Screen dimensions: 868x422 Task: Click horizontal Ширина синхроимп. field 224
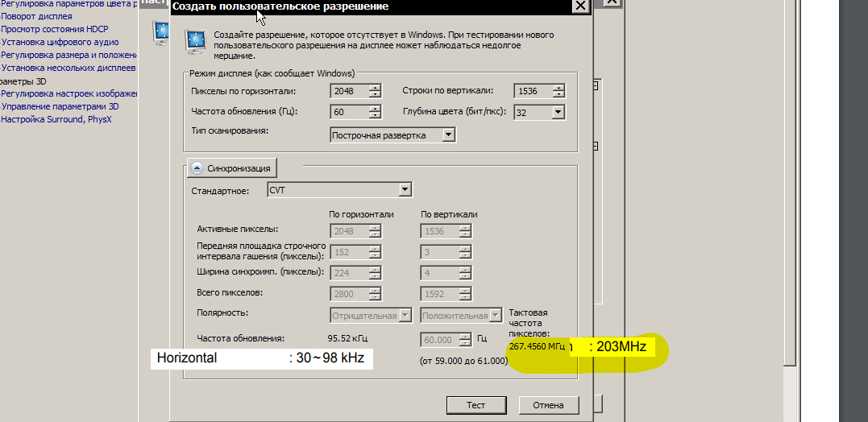[350, 273]
